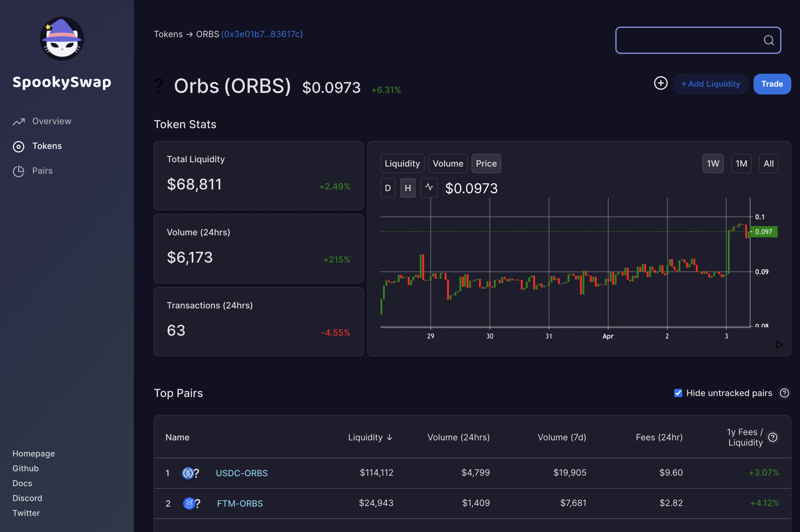Click the circled plus icon

click(661, 83)
